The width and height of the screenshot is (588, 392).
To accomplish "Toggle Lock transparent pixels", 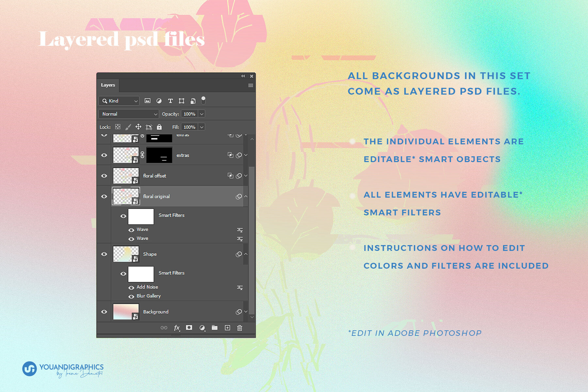I will pyautogui.click(x=117, y=127).
